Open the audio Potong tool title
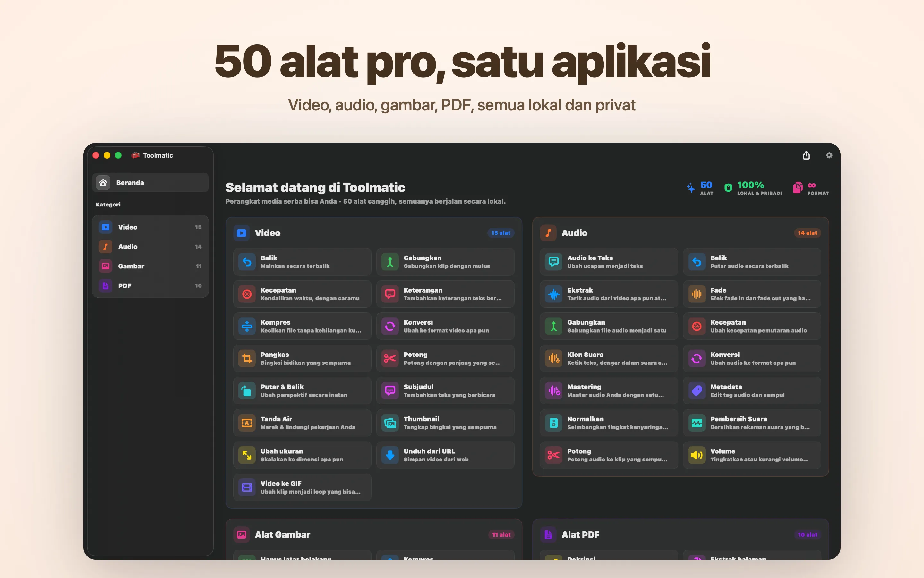This screenshot has width=924, height=578. [579, 451]
